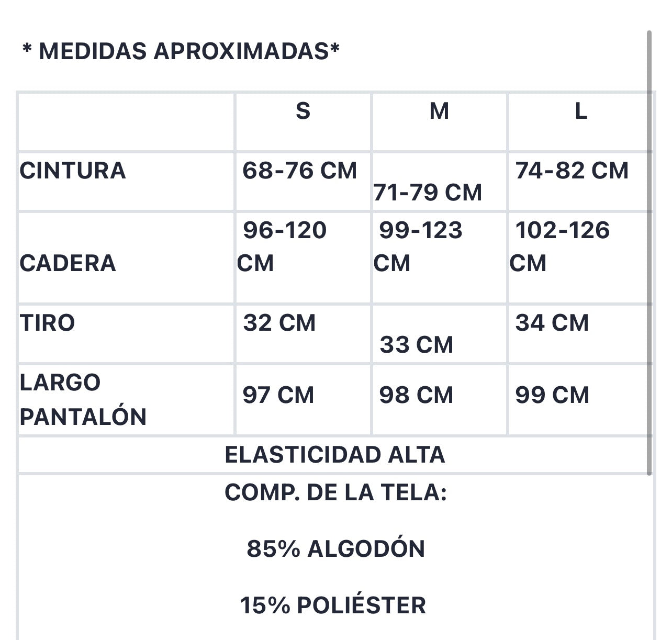672x640 pixels.
Task: Click the 99 CM pant length cell
Action: click(x=552, y=395)
